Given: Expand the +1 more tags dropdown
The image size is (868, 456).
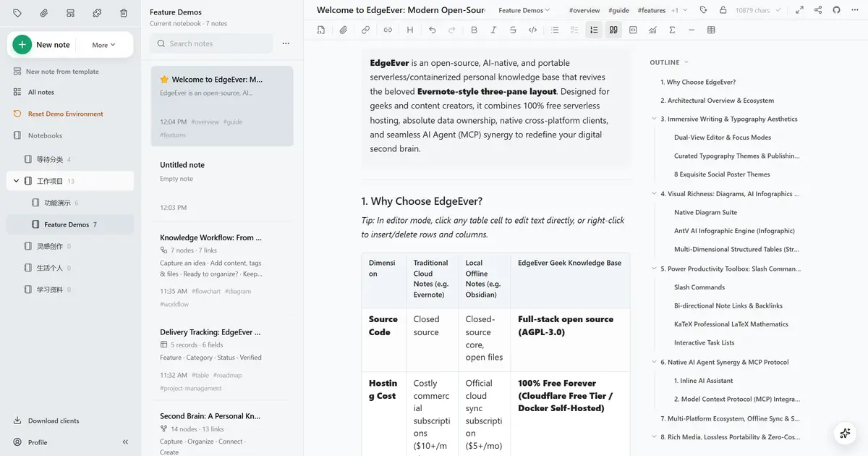Looking at the screenshot, I should pyautogui.click(x=679, y=10).
